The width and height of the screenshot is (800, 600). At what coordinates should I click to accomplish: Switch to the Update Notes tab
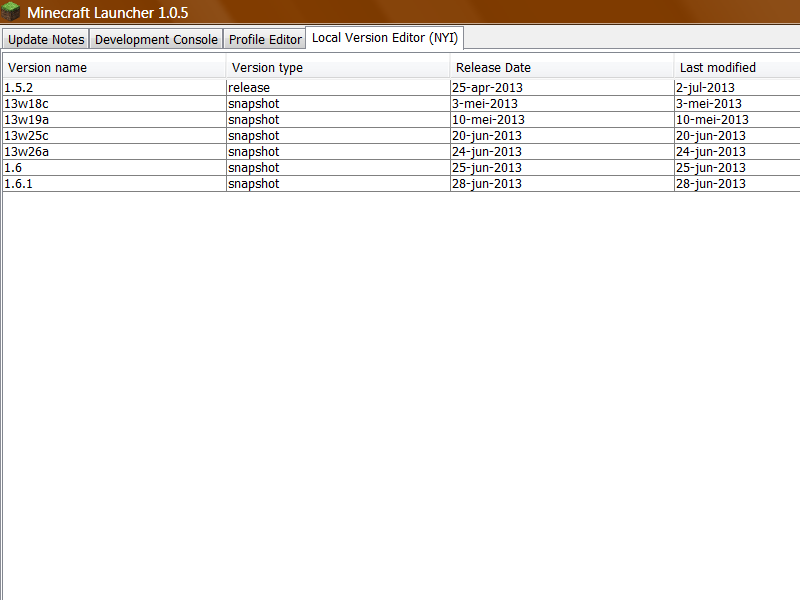[46, 39]
